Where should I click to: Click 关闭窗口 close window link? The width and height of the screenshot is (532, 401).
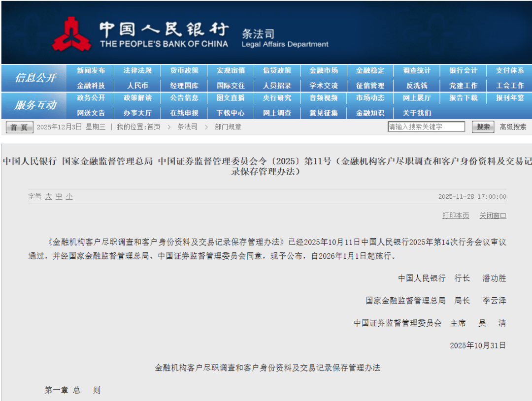(x=493, y=216)
